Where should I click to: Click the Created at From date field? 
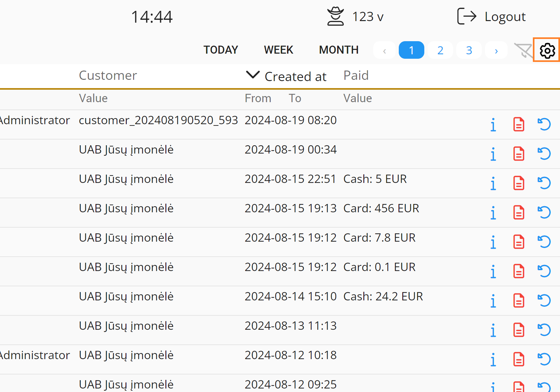258,98
